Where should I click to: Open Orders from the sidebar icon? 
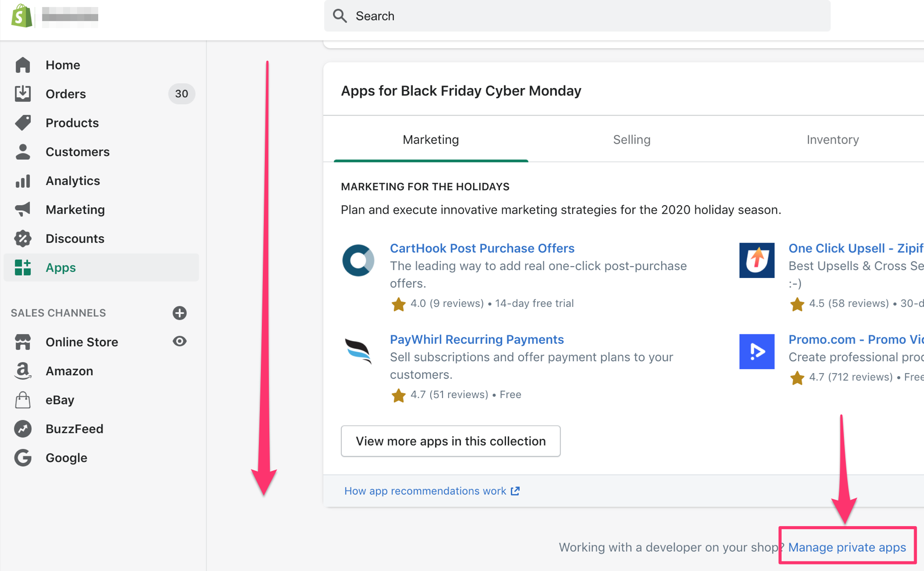pos(23,94)
